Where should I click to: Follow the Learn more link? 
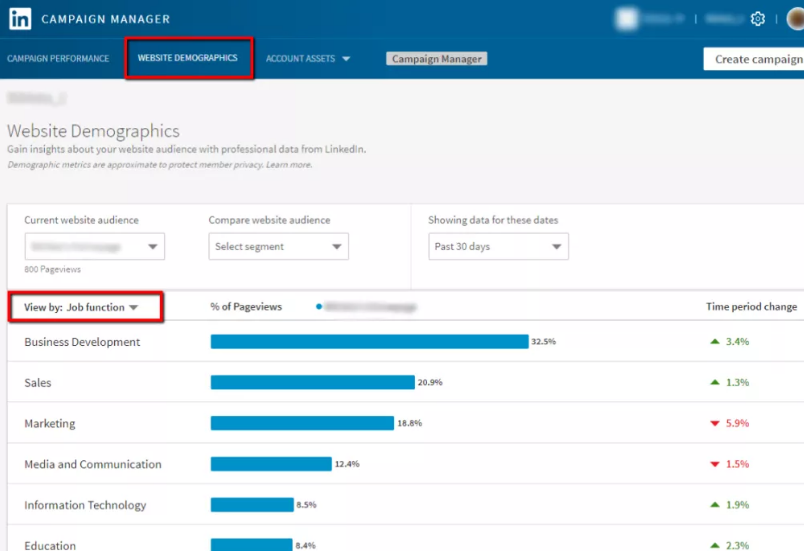289,165
